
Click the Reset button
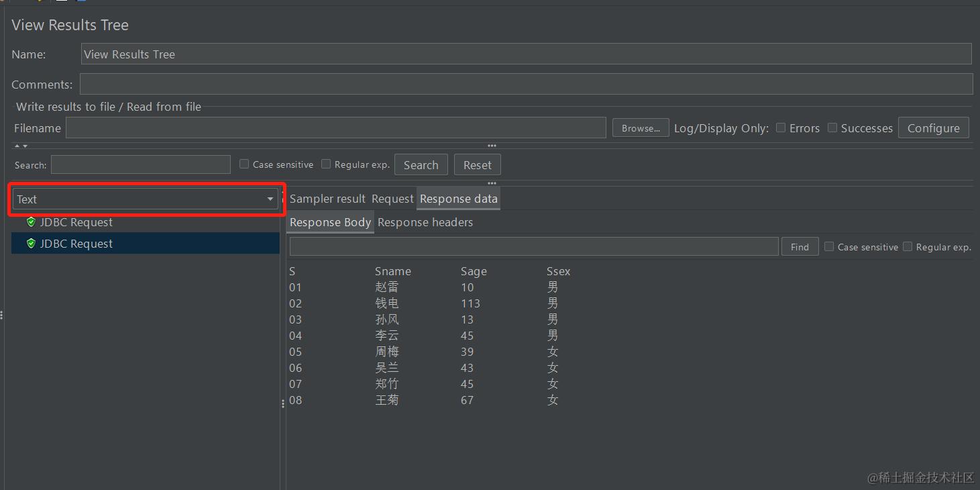tap(478, 165)
